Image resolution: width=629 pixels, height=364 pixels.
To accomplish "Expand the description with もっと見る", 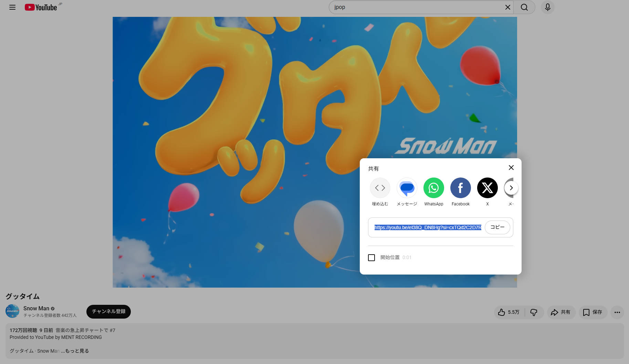I will [x=75, y=351].
